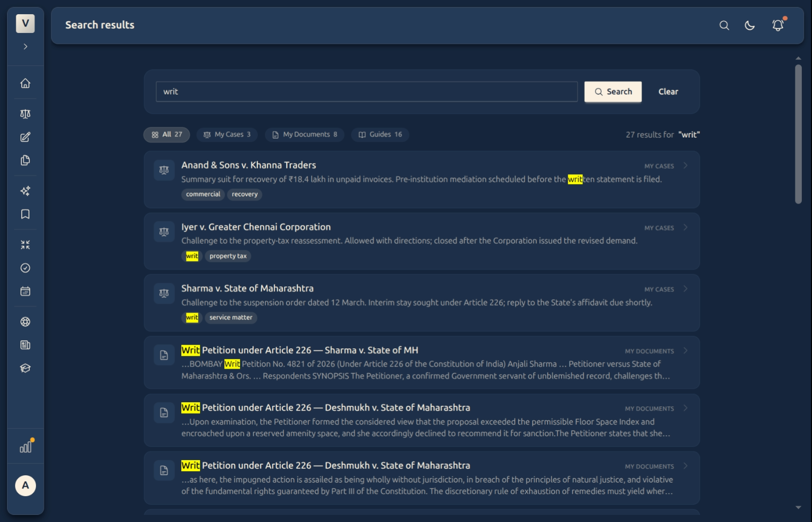Click the V app logo

(x=25, y=23)
